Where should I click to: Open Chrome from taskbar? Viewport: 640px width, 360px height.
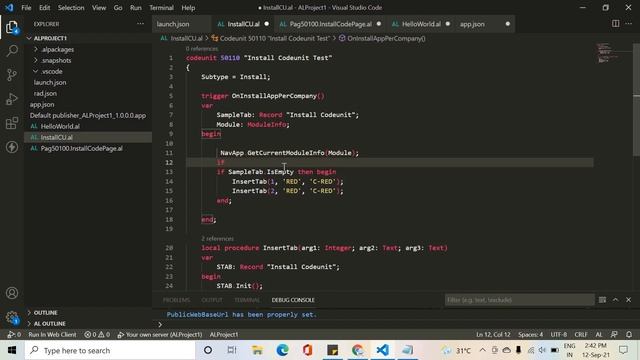click(358, 350)
